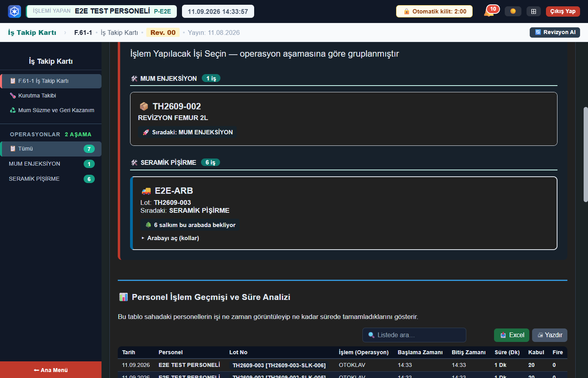Image resolution: width=588 pixels, height=378 pixels.
Task: Click the tools icon beside SERAMİK PİŞİRME heading
Action: pos(134,162)
